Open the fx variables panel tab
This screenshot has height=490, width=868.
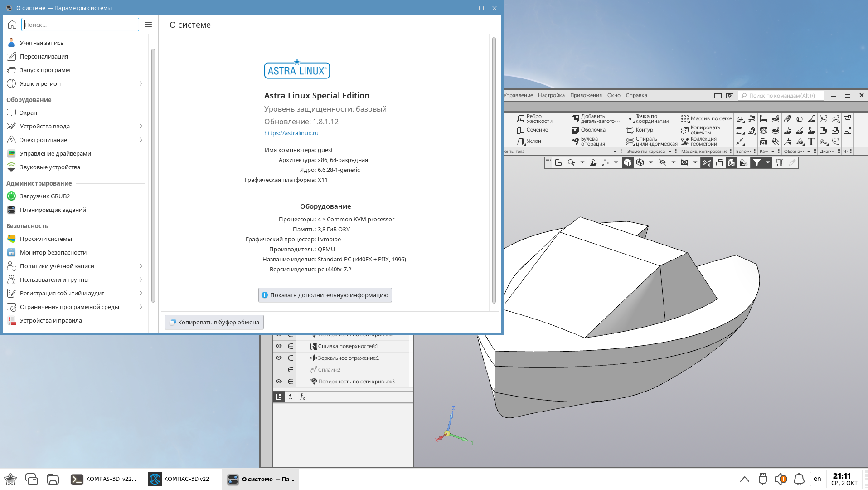(x=302, y=397)
